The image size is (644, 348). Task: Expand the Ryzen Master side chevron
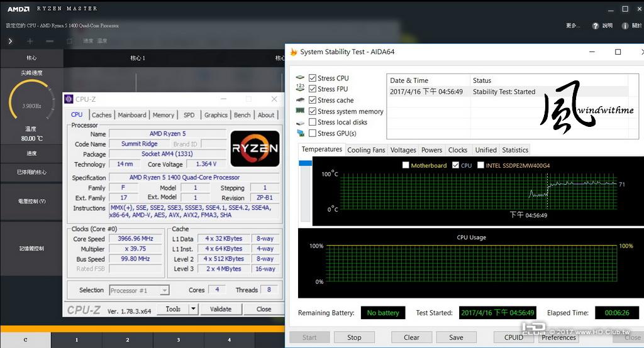pos(10,41)
